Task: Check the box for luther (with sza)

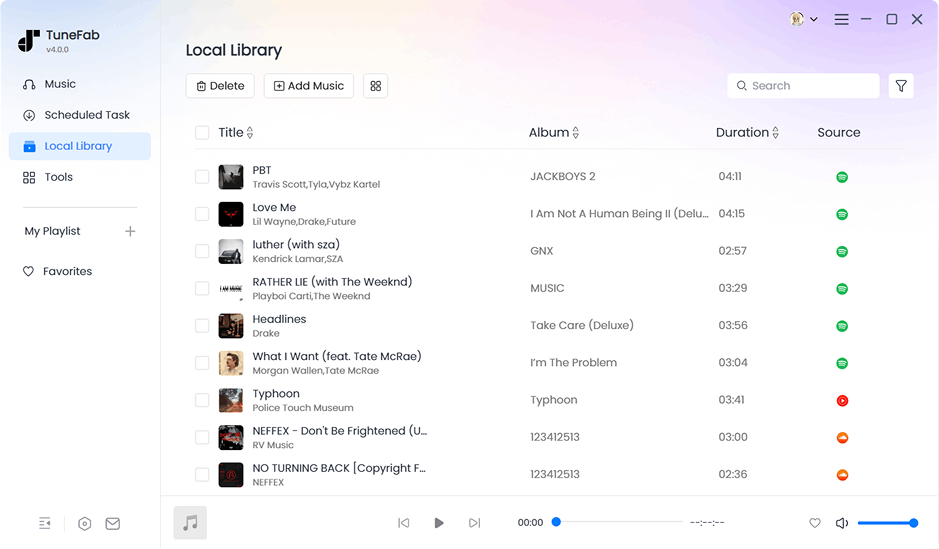Action: [202, 251]
